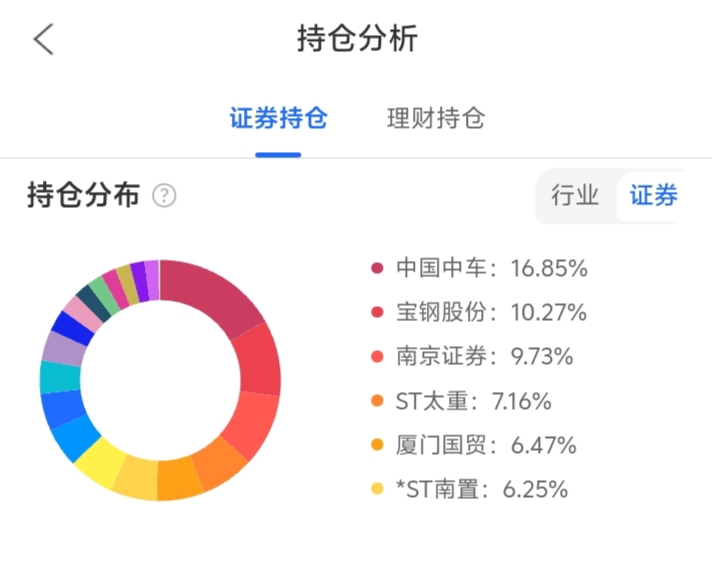Image resolution: width=712 pixels, height=564 pixels.
Task: Tap the 厦门国贸 legend row
Action: (x=484, y=446)
